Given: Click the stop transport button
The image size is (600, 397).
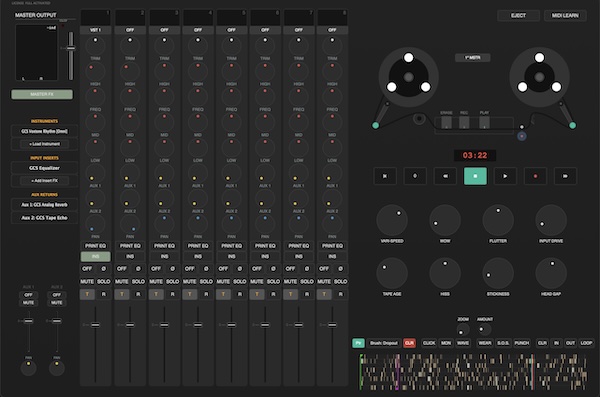Looking at the screenshot, I should (475, 176).
